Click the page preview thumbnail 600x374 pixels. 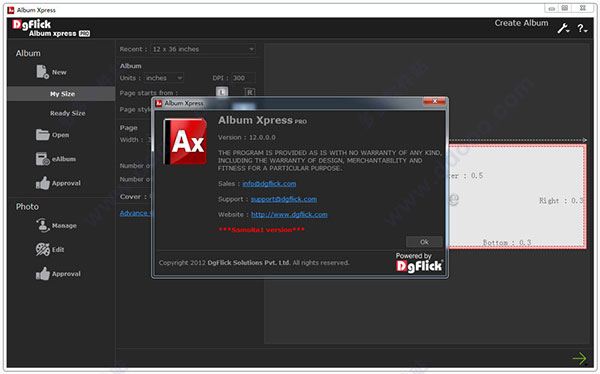click(517, 196)
